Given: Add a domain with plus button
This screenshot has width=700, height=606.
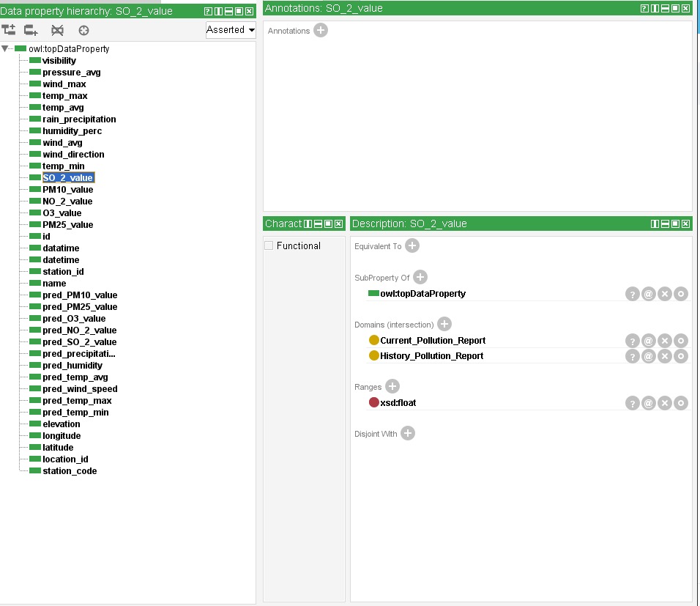Looking at the screenshot, I should pos(444,324).
